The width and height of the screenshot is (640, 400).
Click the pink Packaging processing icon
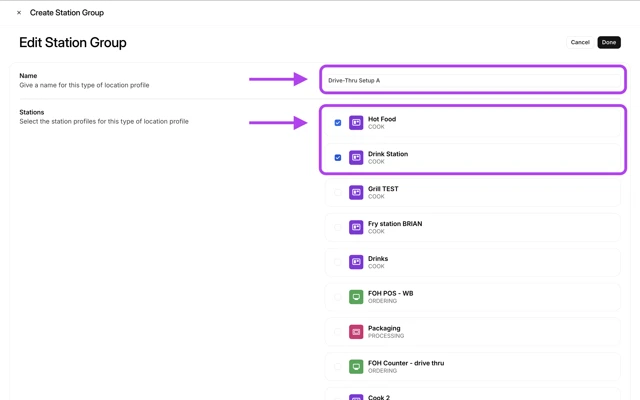pos(356,332)
